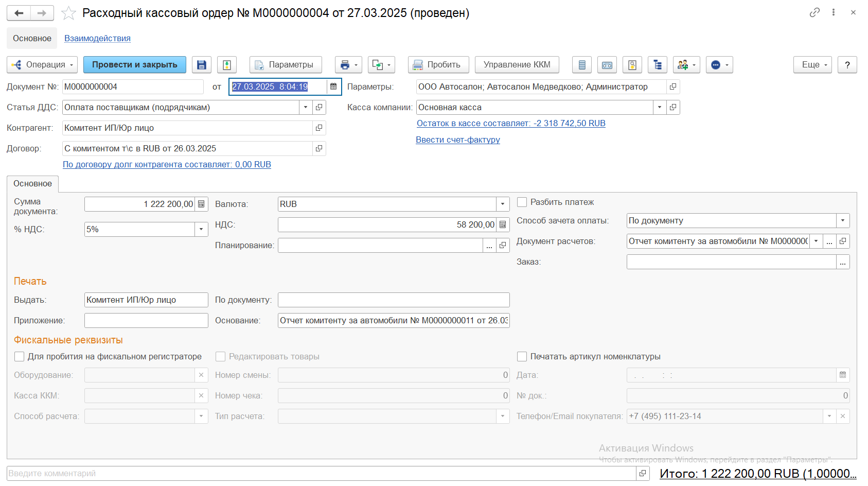The width and height of the screenshot is (868, 486).
Task: Open the subordination structure icon
Action: click(x=658, y=65)
